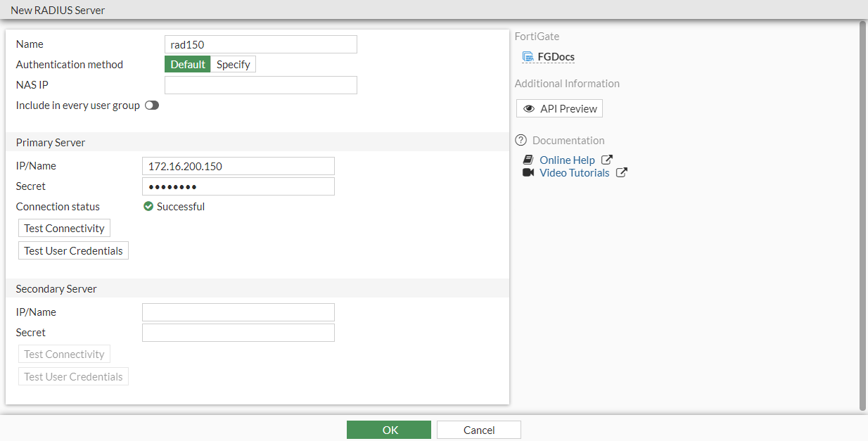The height and width of the screenshot is (441, 868).
Task: Click external link icon beside Video Tutorials
Action: (622, 173)
